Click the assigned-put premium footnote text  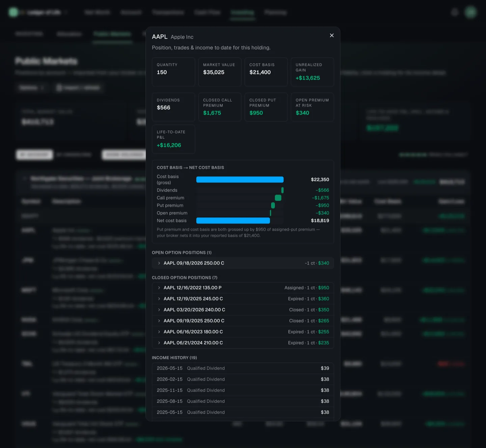click(x=238, y=232)
